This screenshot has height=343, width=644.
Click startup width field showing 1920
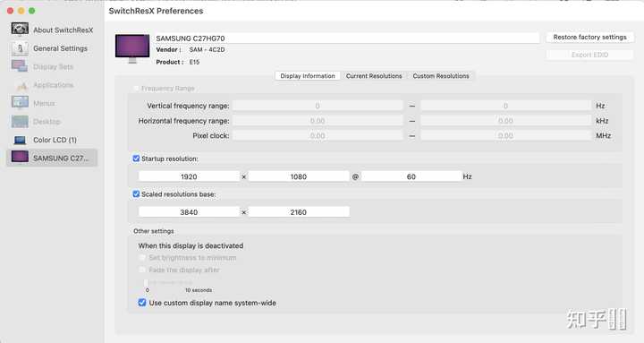tap(189, 176)
